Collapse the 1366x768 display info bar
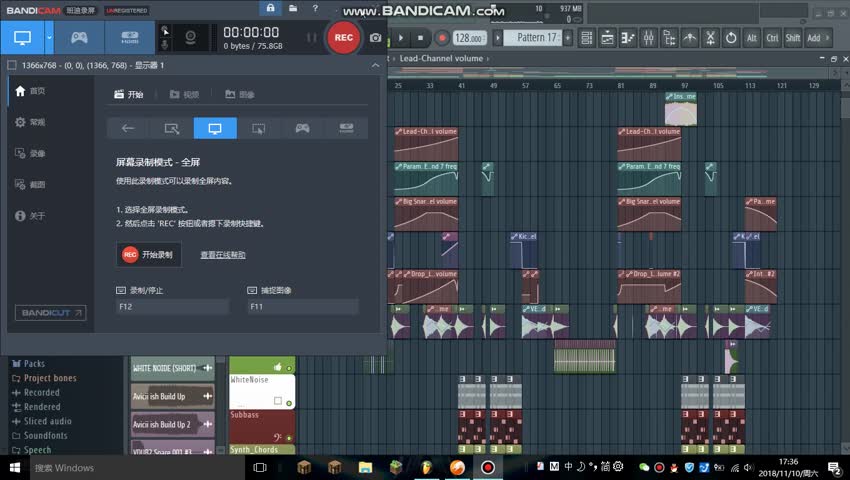 point(375,65)
